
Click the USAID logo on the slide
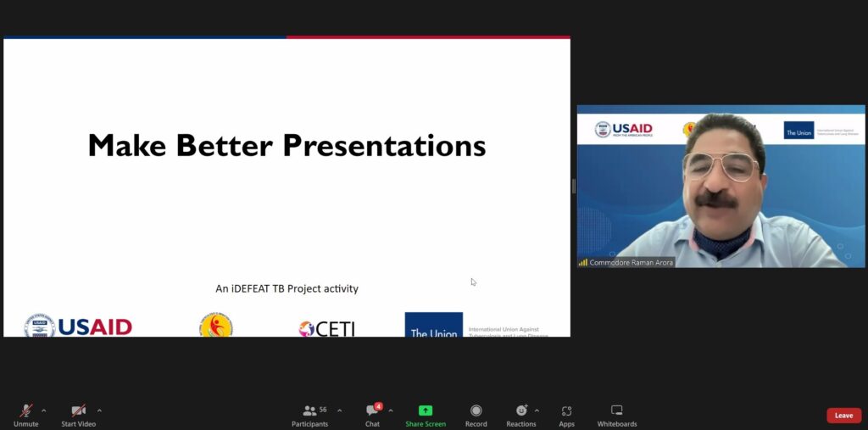[x=78, y=326]
